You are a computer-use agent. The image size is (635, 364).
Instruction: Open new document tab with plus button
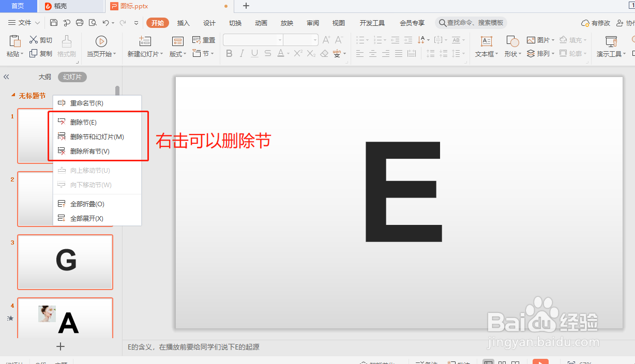(x=246, y=6)
